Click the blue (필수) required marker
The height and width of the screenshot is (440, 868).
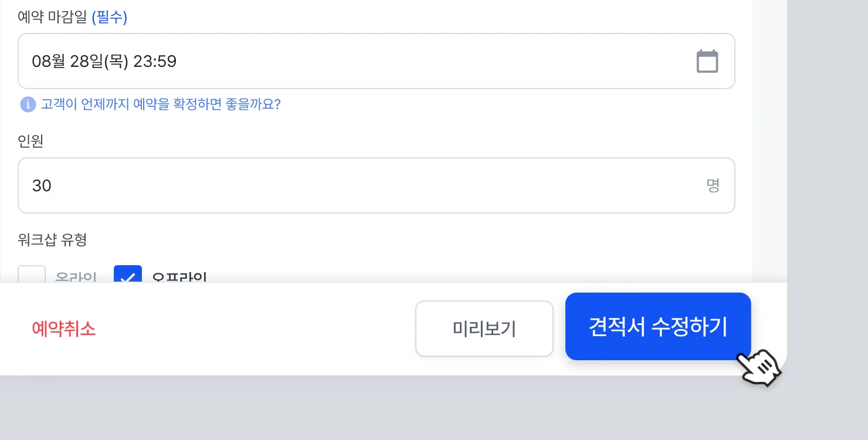tap(110, 18)
